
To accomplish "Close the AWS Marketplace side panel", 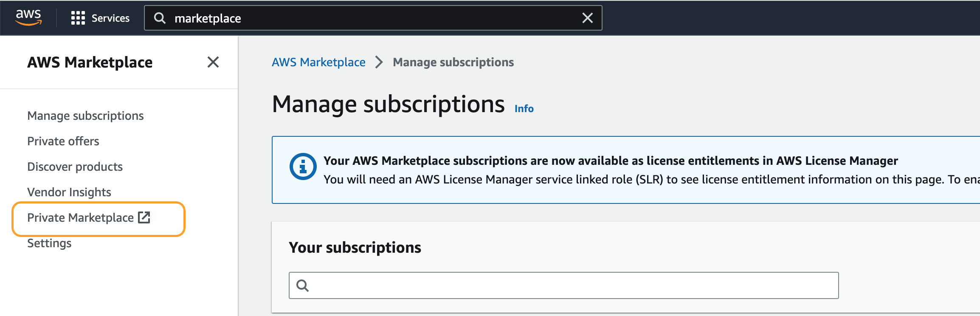I will [x=213, y=62].
